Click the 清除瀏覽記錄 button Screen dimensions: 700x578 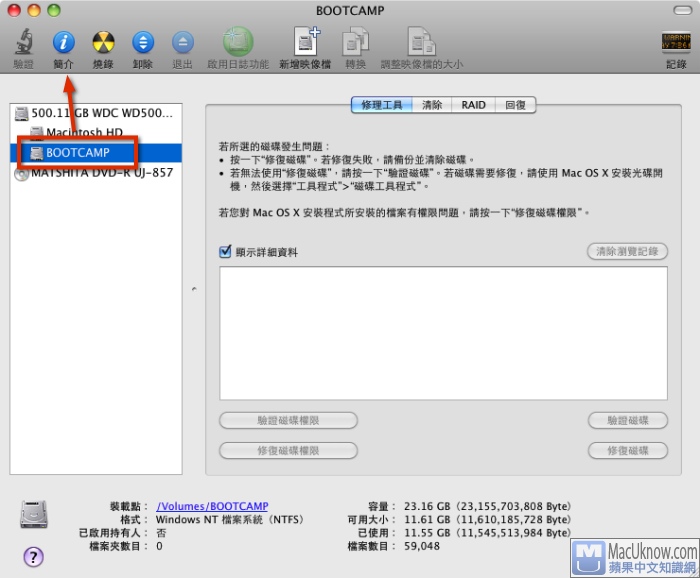(627, 252)
